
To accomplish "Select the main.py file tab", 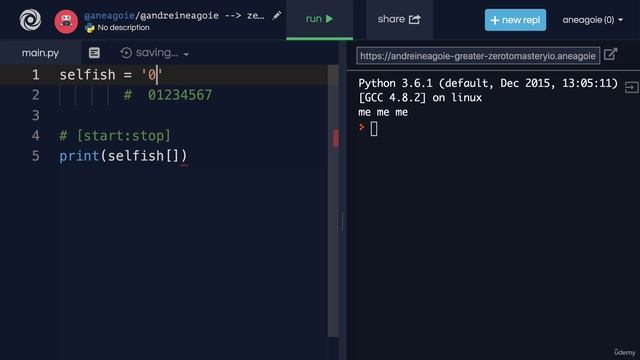I will click(40, 53).
